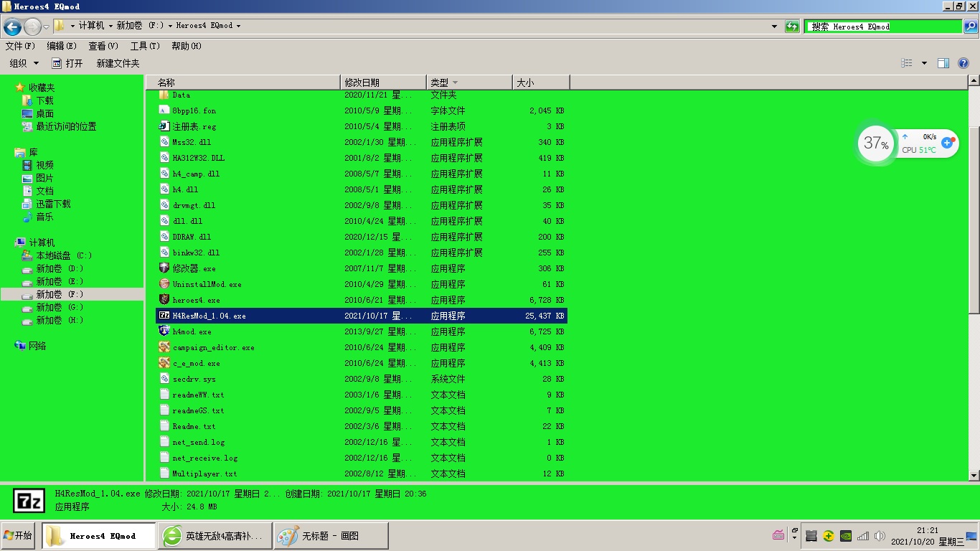Click the 新建文件夹 button
This screenshot has width=980, height=551.
(x=118, y=63)
